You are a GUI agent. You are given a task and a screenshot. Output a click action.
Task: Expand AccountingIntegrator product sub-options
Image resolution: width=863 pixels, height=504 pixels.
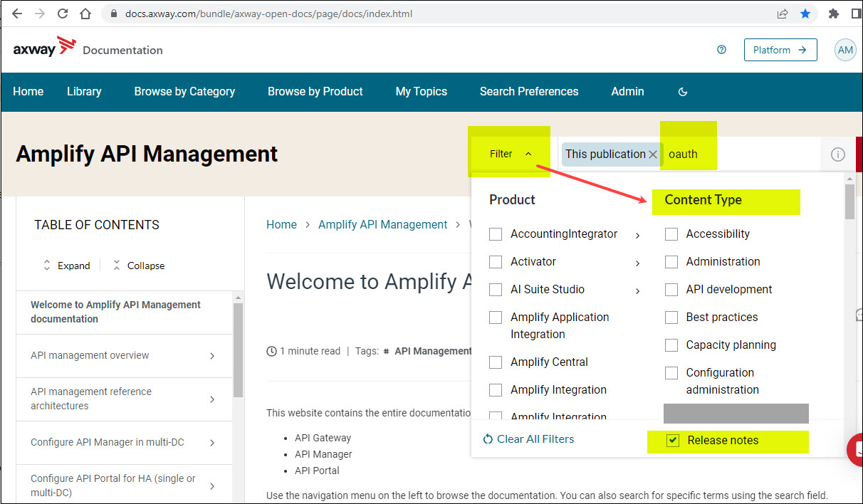pyautogui.click(x=637, y=235)
